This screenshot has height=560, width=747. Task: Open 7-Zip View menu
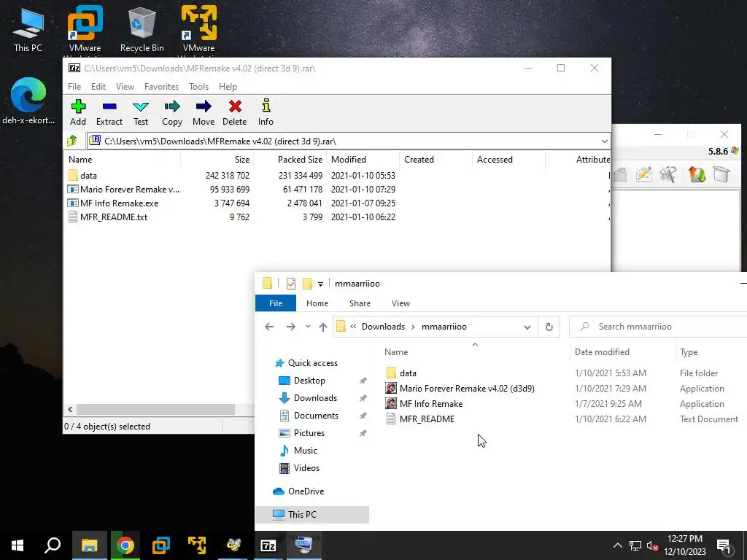tap(125, 87)
